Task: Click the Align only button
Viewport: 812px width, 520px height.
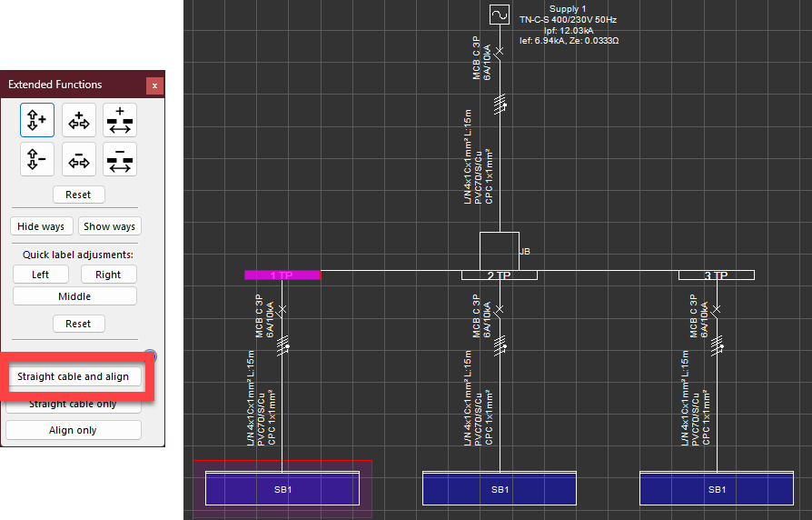Action: (x=74, y=430)
